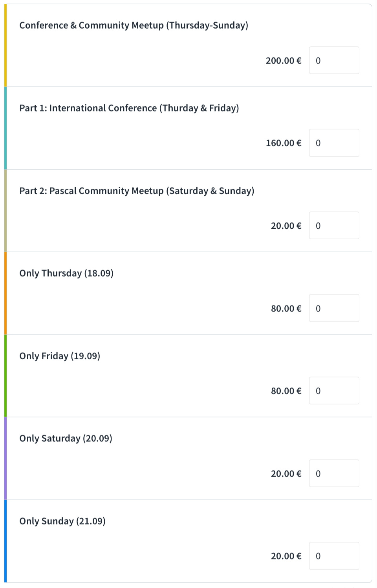Image resolution: width=377 pixels, height=588 pixels.
Task: Click the yellow color bar of first ticket
Action: point(5,46)
